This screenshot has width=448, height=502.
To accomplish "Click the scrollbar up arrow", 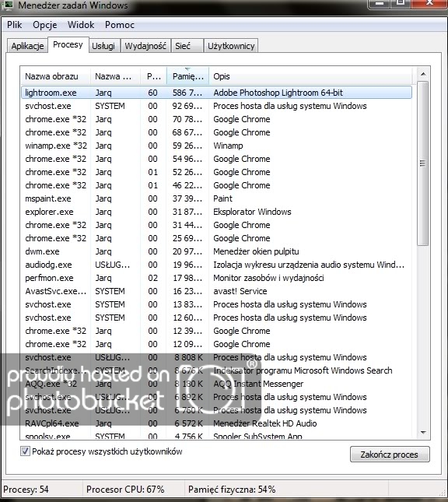I will (423, 74).
